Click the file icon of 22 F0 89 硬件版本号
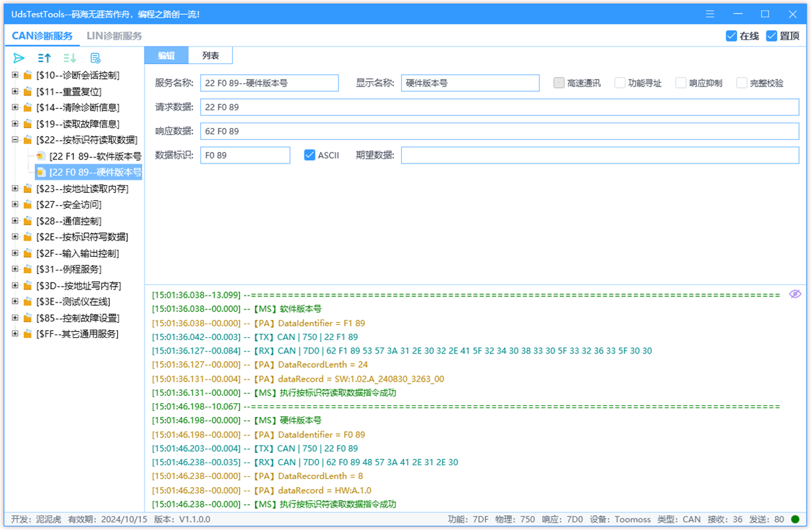This screenshot has width=812, height=530. tap(41, 172)
